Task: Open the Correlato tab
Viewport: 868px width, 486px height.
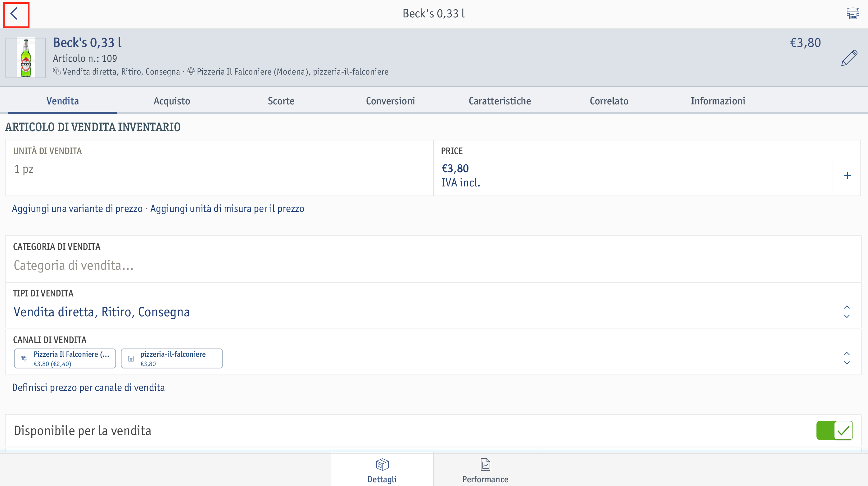Action: click(609, 101)
